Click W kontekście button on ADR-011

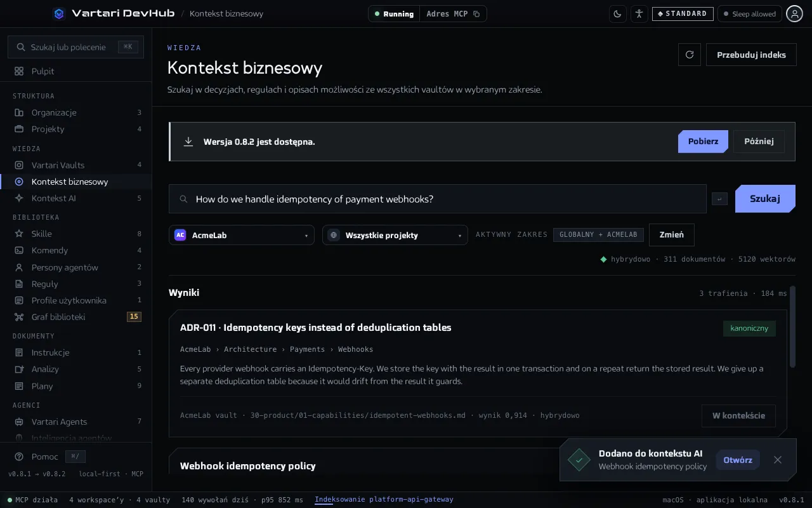tap(738, 416)
